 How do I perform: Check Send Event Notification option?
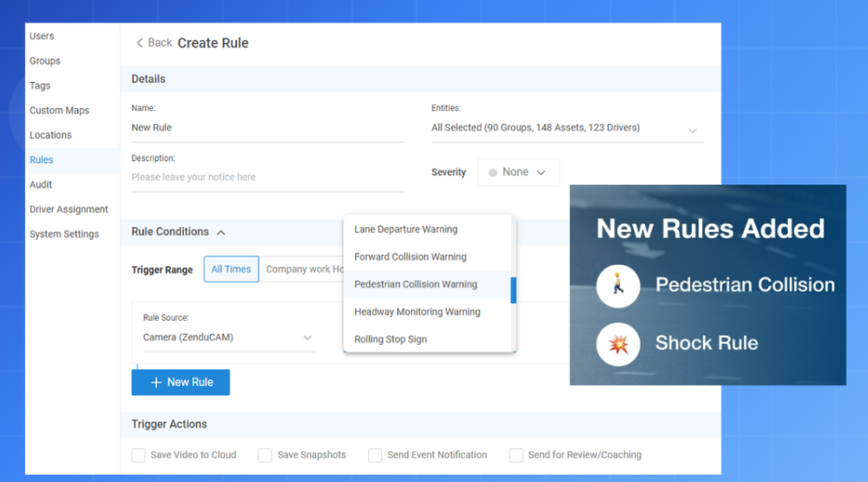(375, 455)
